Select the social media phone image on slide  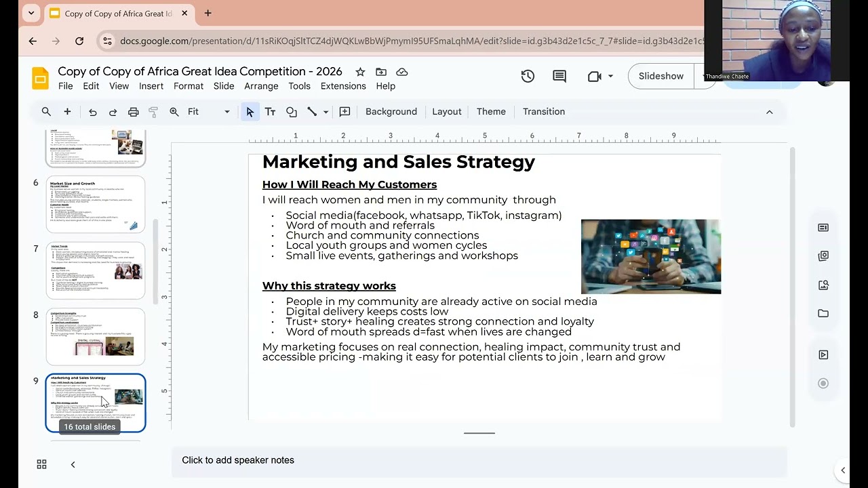pyautogui.click(x=651, y=256)
